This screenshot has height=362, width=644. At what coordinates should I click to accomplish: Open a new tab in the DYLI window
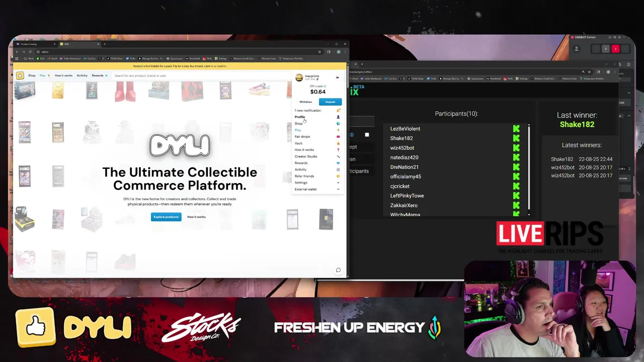[x=105, y=44]
